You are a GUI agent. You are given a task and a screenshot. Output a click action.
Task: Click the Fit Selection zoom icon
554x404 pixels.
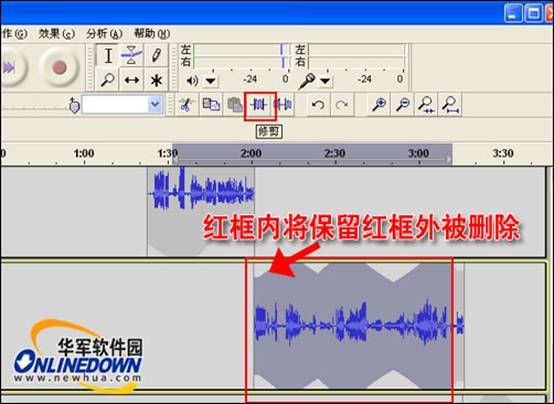[426, 105]
